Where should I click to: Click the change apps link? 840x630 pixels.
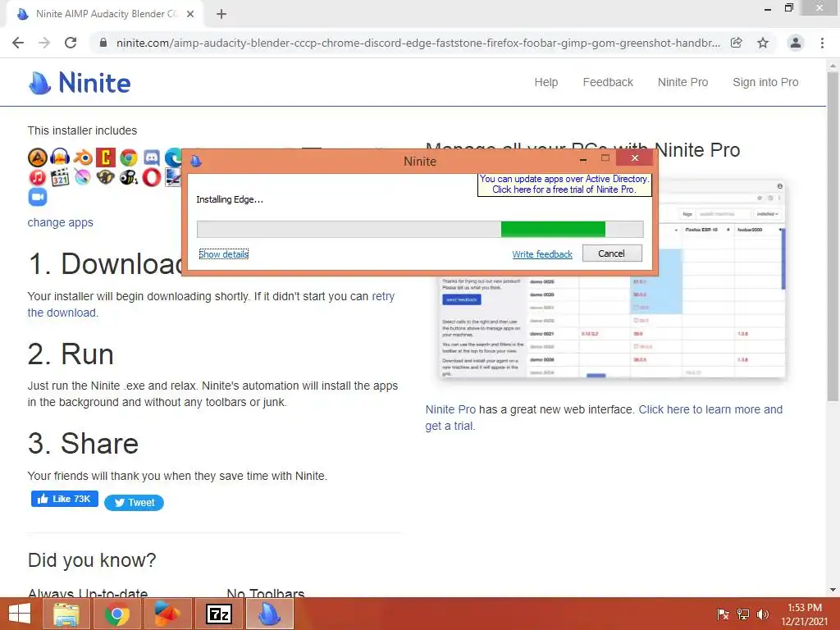pos(60,222)
